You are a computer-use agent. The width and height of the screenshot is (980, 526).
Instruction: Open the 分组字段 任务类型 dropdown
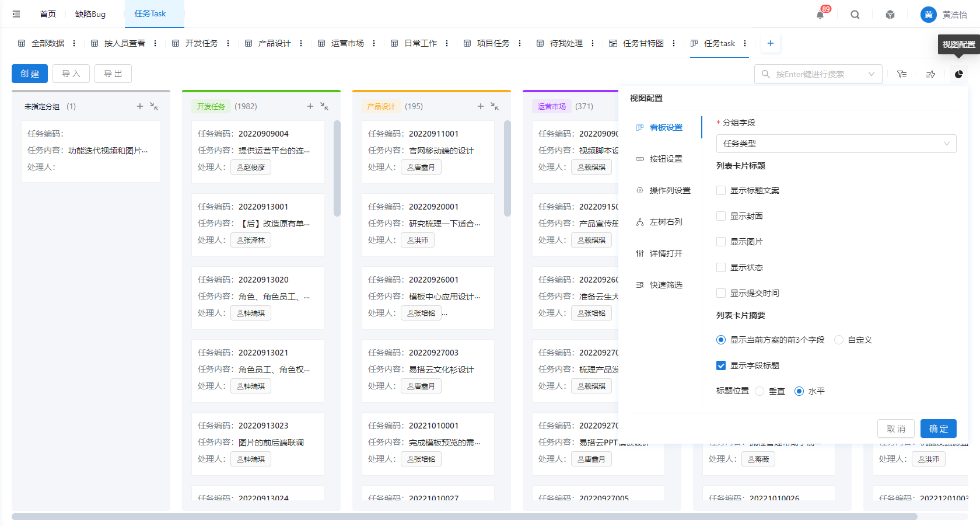coord(835,144)
